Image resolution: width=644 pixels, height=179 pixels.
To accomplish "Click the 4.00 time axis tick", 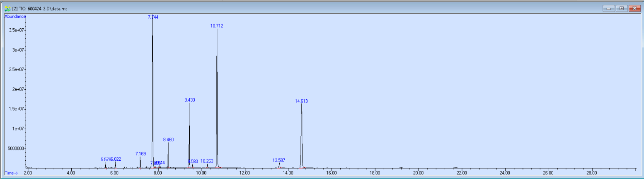I will coord(71,172).
